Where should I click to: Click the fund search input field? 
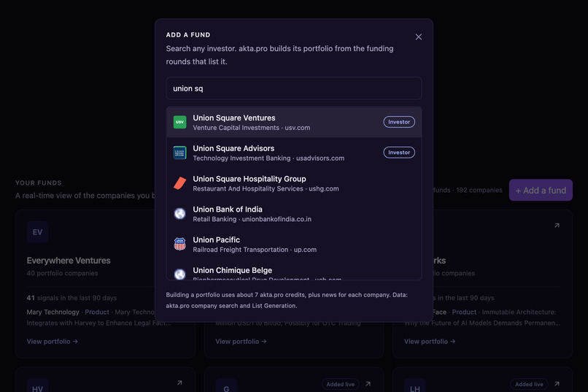coord(293,88)
